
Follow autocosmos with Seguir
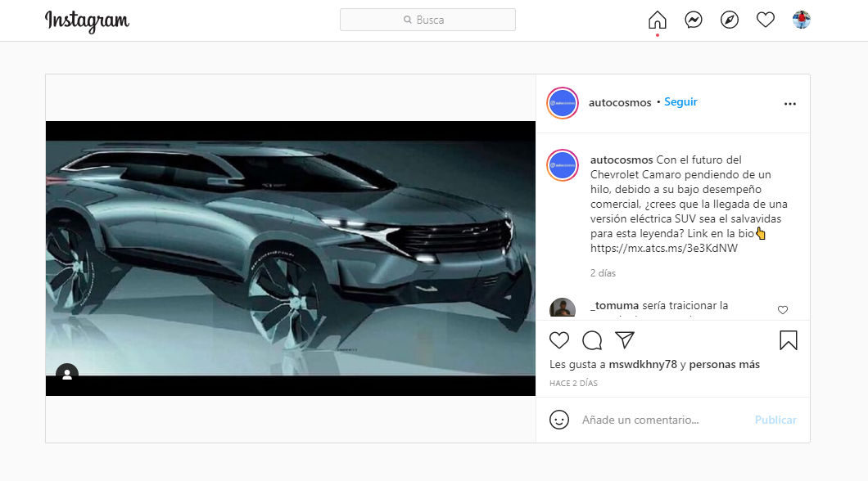[x=680, y=101]
